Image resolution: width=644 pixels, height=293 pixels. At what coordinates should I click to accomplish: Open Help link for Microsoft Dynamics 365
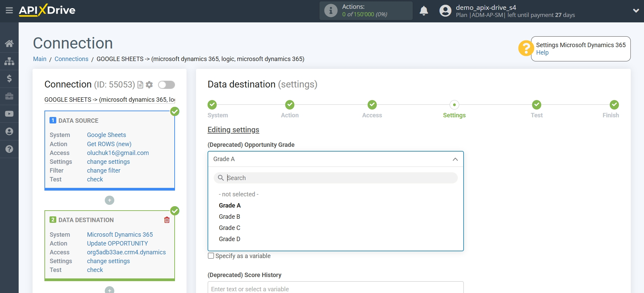click(542, 53)
